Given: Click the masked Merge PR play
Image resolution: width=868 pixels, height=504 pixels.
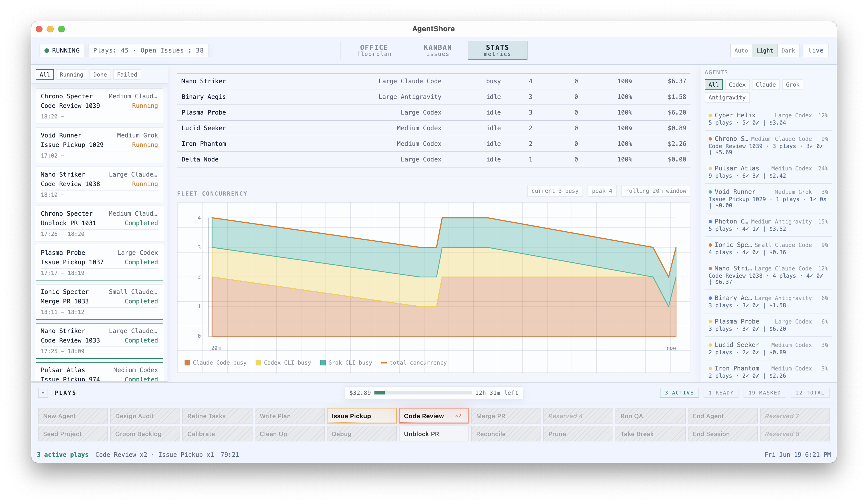Looking at the screenshot, I should (506, 416).
